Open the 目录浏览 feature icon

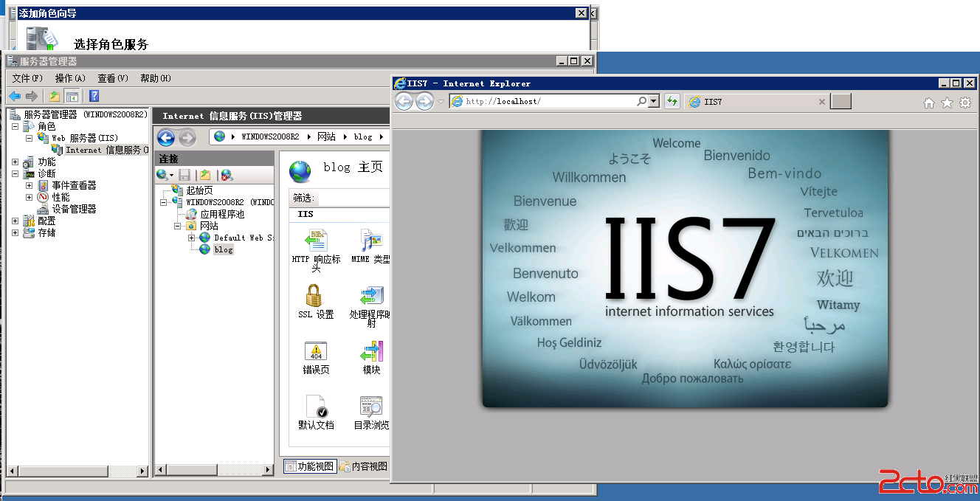[371, 407]
